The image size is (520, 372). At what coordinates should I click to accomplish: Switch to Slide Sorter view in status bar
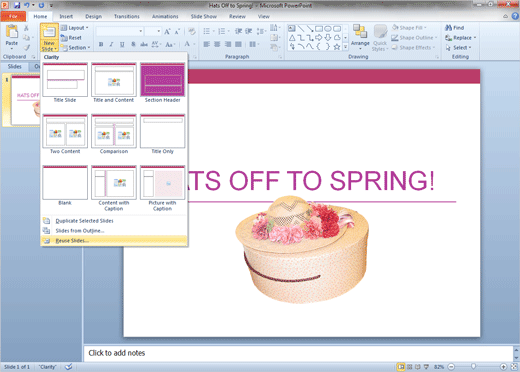410,367
